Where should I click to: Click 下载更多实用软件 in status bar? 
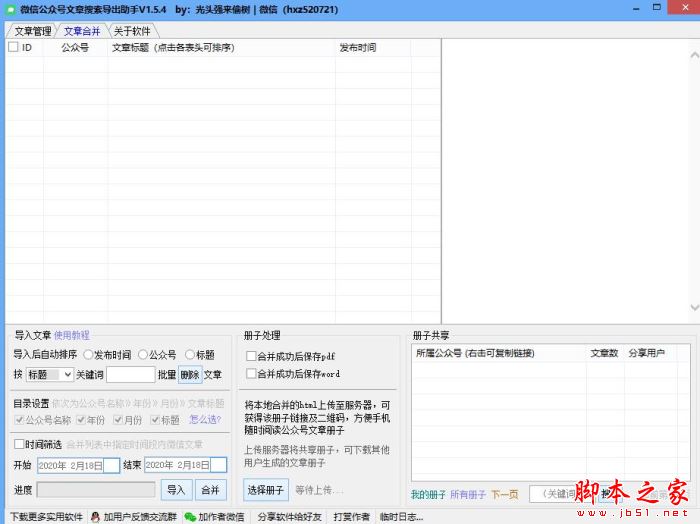click(x=46, y=517)
